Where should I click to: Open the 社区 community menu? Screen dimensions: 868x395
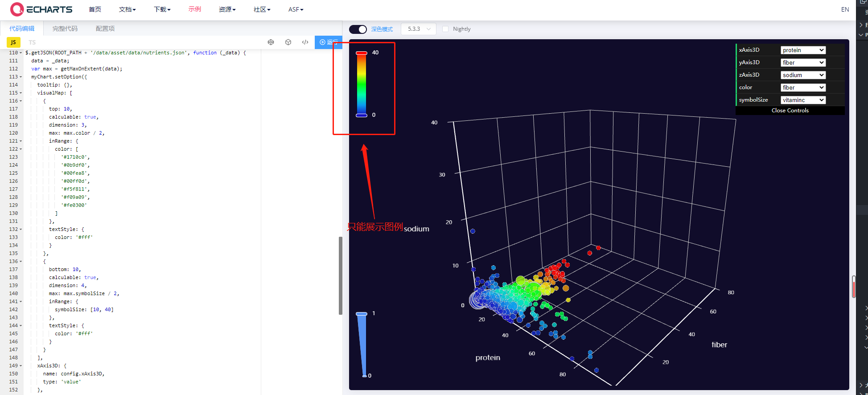pyautogui.click(x=262, y=9)
